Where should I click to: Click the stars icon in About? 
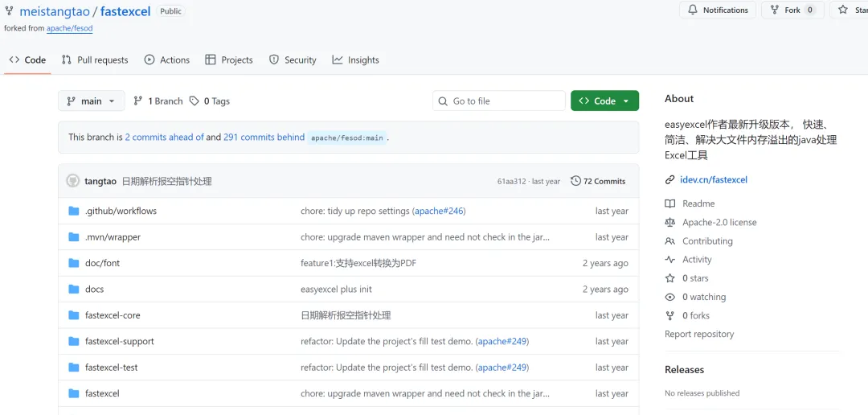pos(670,278)
